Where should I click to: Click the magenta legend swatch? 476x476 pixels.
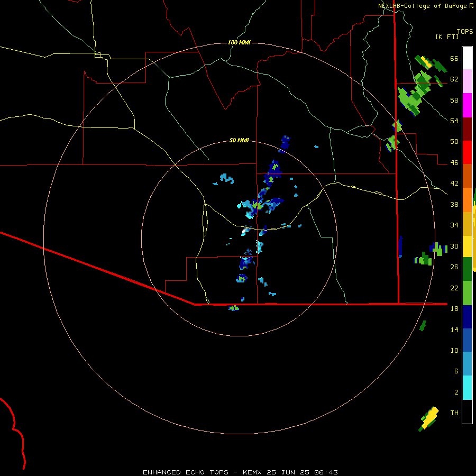[467, 105]
